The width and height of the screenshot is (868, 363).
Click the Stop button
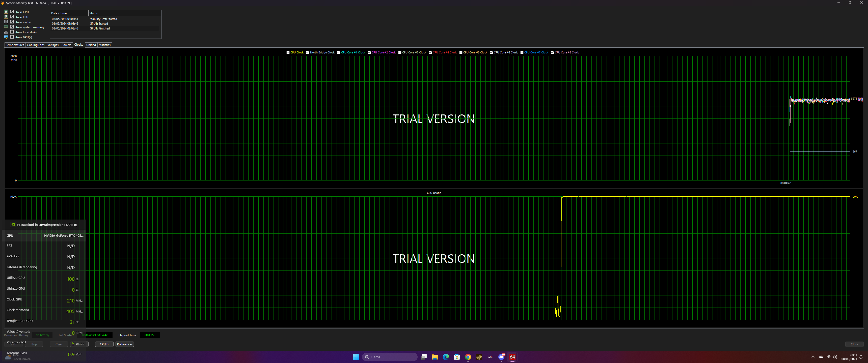pos(34,344)
